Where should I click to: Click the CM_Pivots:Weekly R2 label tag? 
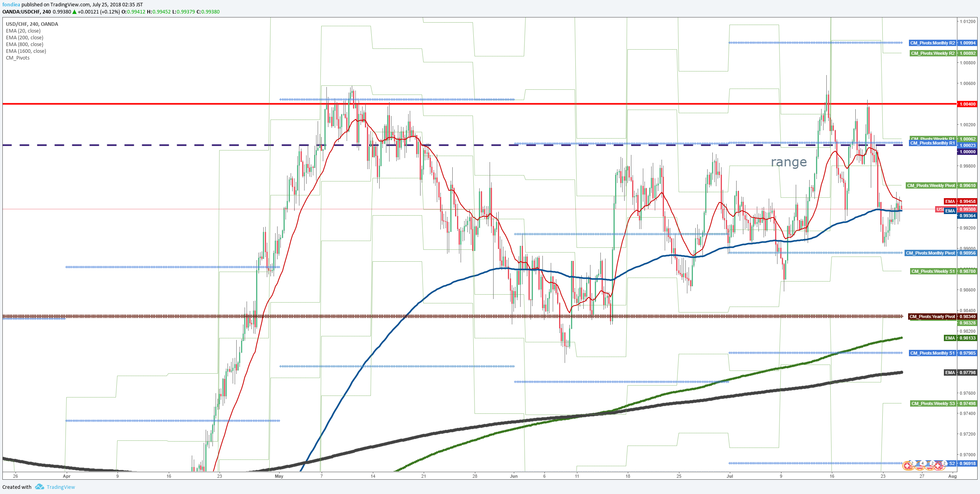pos(933,53)
